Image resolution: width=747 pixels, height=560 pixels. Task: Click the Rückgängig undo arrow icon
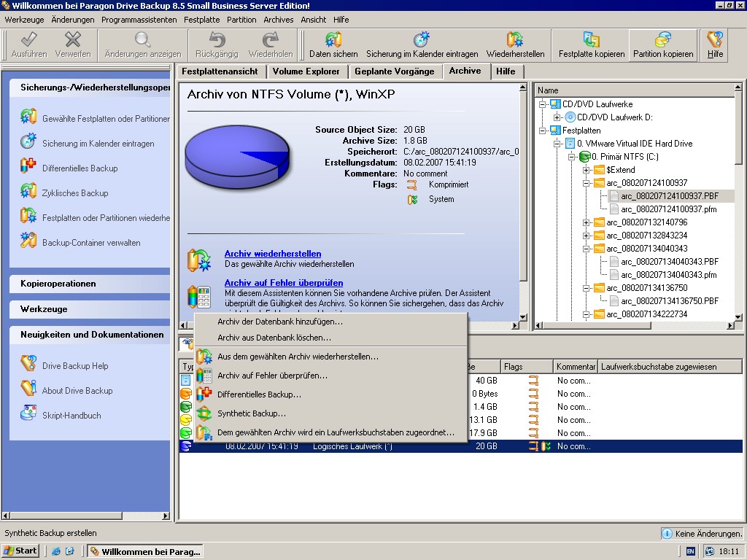[x=217, y=39]
